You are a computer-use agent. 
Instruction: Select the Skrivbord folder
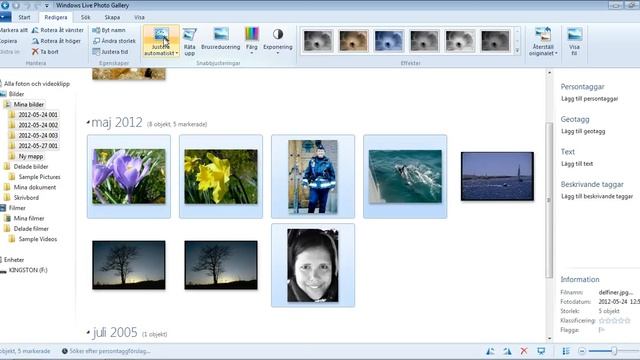26,198
